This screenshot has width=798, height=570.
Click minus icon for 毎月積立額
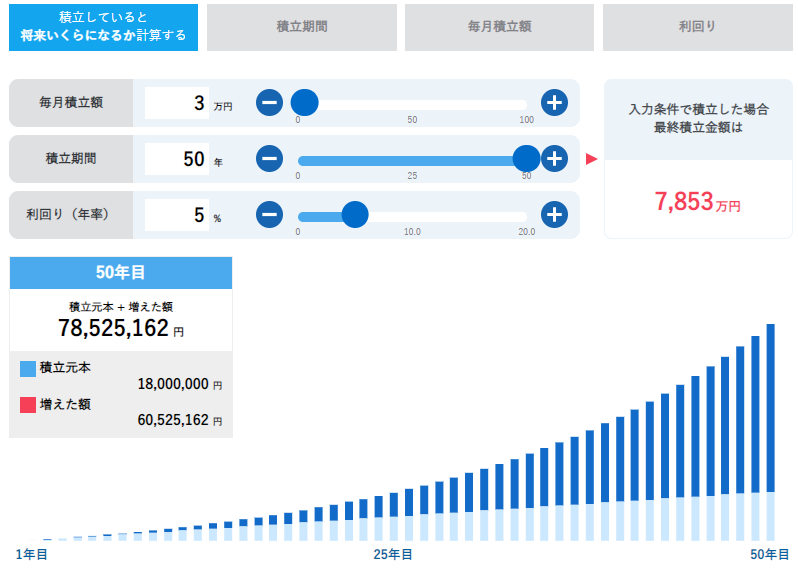[269, 103]
